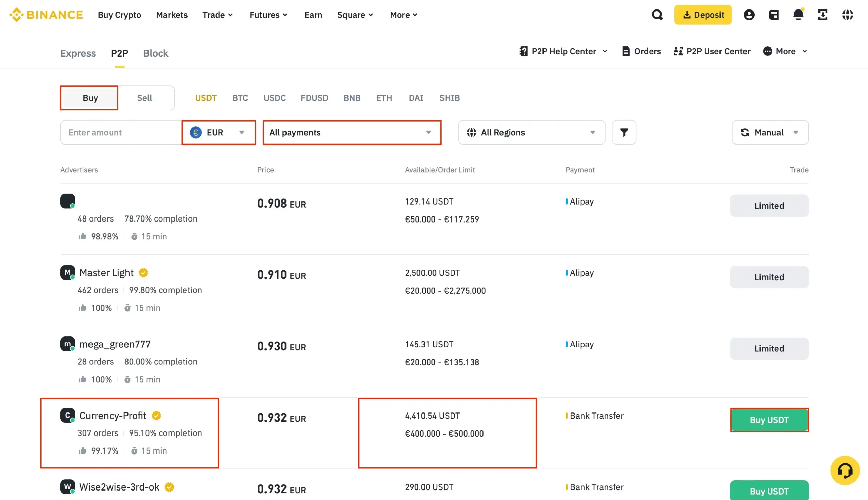The image size is (868, 500).
Task: Click Limited button for Master Light
Action: pyautogui.click(x=769, y=277)
